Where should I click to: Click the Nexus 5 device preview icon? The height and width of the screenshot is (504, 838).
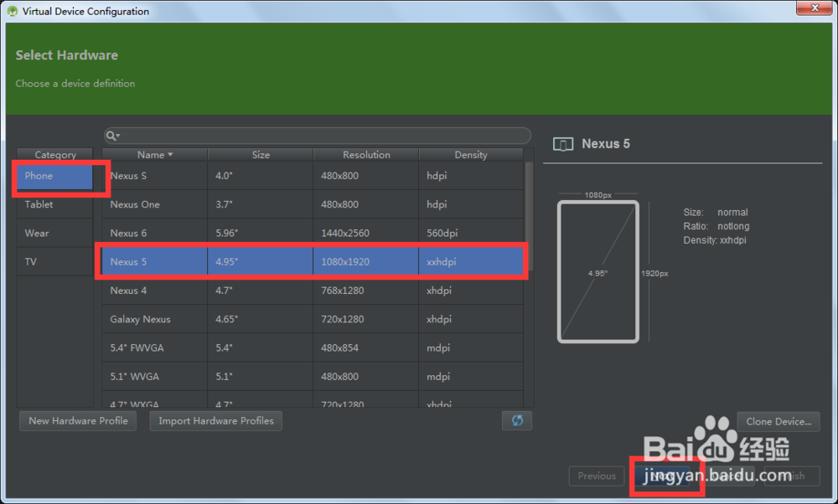pos(563,144)
